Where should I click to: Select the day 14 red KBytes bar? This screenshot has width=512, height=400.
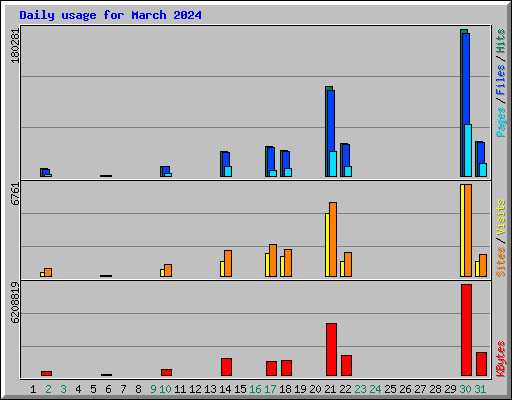click(226, 367)
